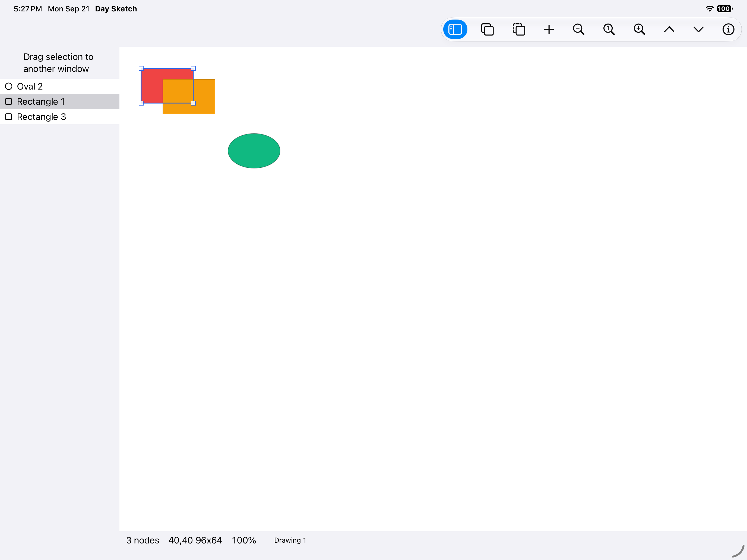The width and height of the screenshot is (747, 560).
Task: Click top-right selection handle of red rectangle
Action: coord(193,69)
